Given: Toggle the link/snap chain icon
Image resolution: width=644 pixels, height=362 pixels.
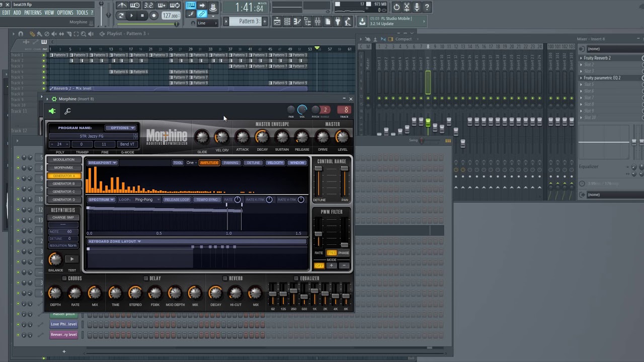Looking at the screenshot, I should tap(202, 14).
